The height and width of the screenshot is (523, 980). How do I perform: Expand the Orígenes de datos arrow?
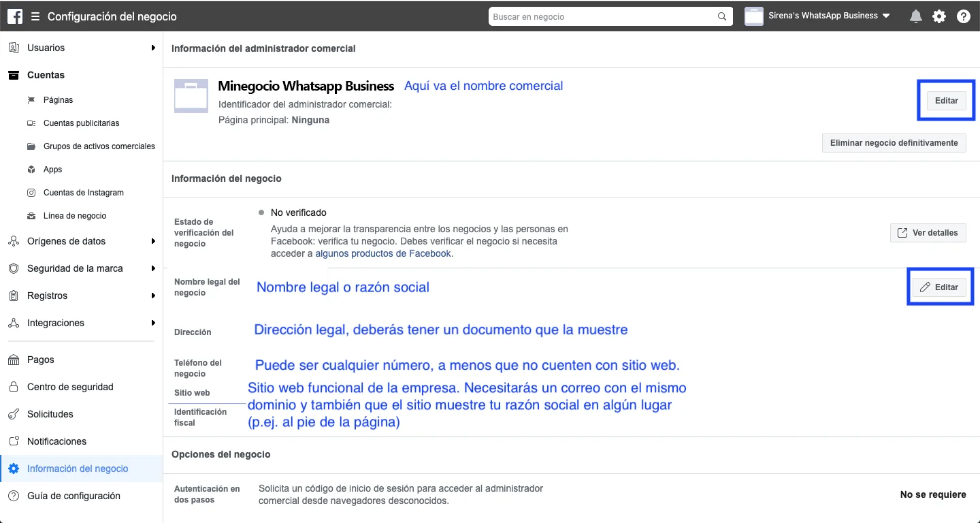tap(154, 241)
